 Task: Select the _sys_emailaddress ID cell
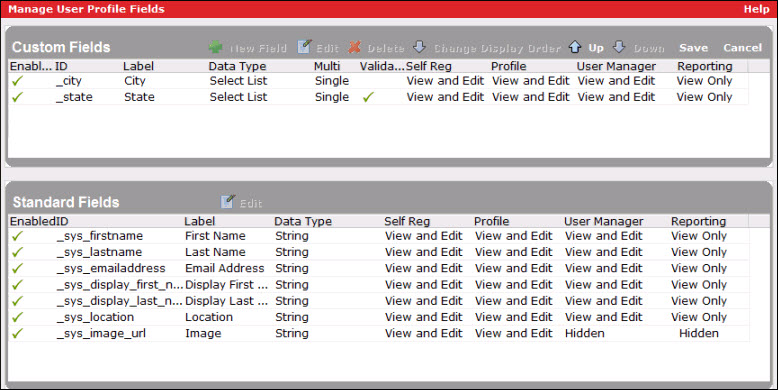pos(111,268)
